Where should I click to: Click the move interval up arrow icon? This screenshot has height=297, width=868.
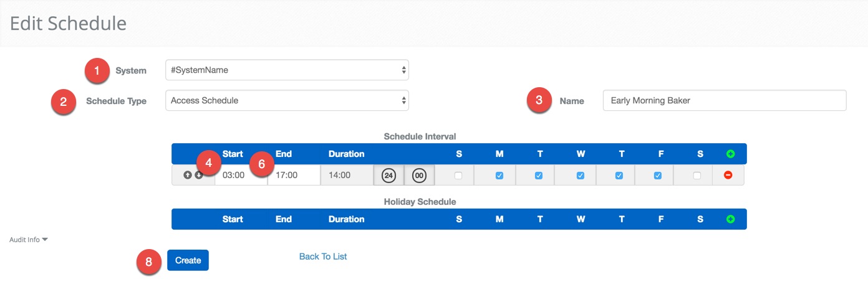(x=188, y=175)
